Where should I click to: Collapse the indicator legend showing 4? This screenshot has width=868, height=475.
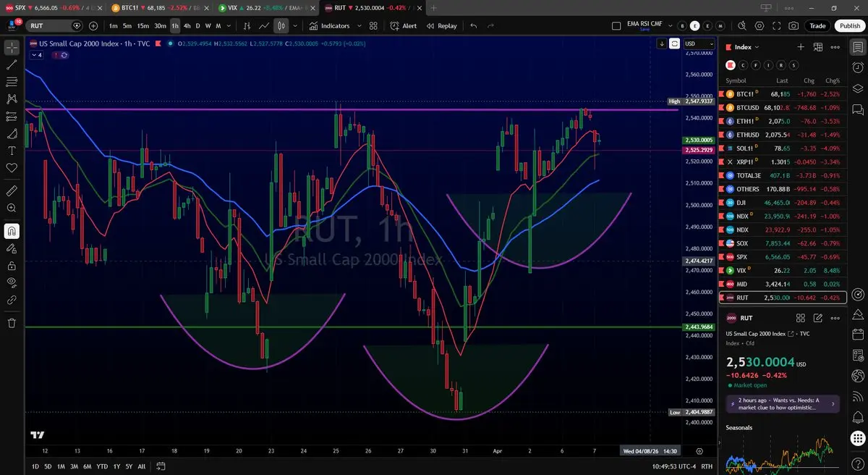pyautogui.click(x=37, y=55)
